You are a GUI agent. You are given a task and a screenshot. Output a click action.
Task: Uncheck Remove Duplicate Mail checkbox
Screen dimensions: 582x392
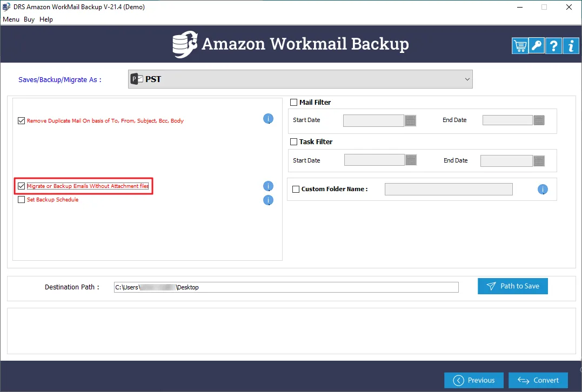pyautogui.click(x=21, y=120)
